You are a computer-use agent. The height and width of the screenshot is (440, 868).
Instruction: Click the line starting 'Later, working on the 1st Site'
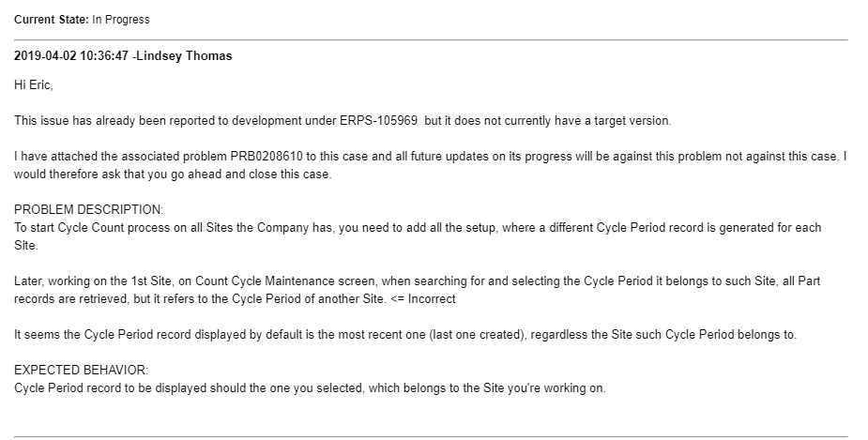click(x=418, y=290)
